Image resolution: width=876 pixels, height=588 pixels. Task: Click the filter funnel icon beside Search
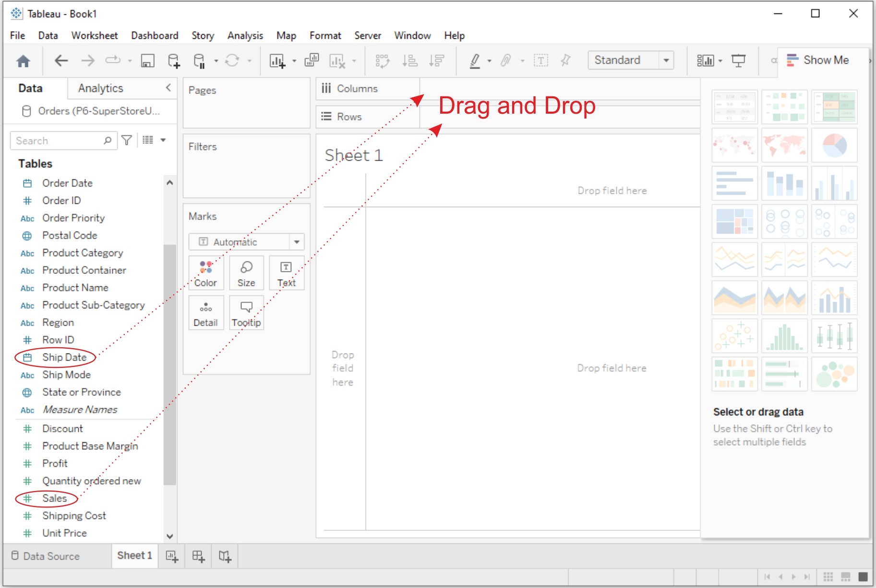(127, 140)
